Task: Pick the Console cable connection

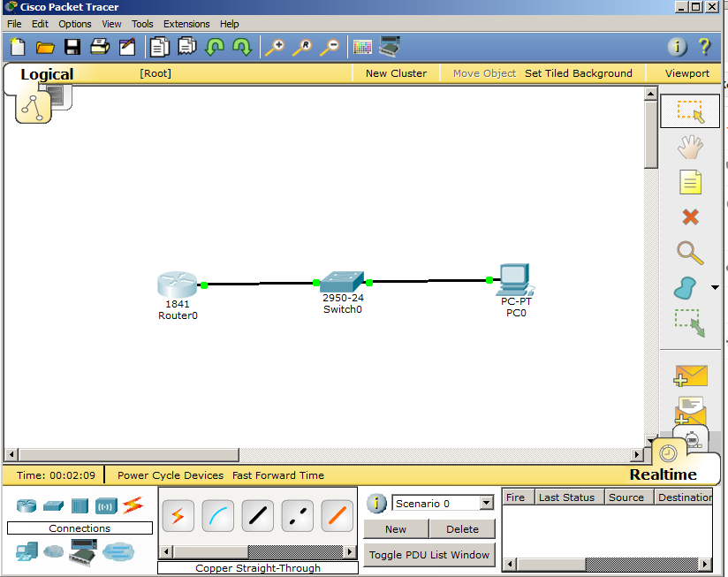Action: click(217, 515)
